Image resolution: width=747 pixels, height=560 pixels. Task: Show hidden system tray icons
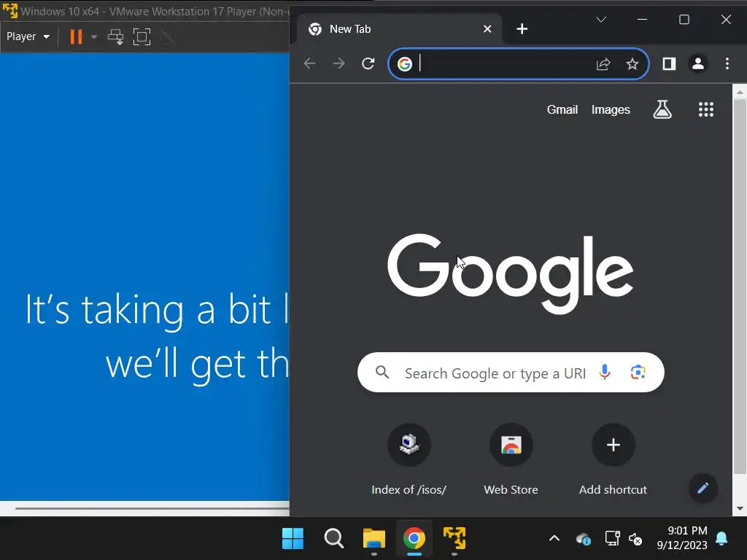554,539
